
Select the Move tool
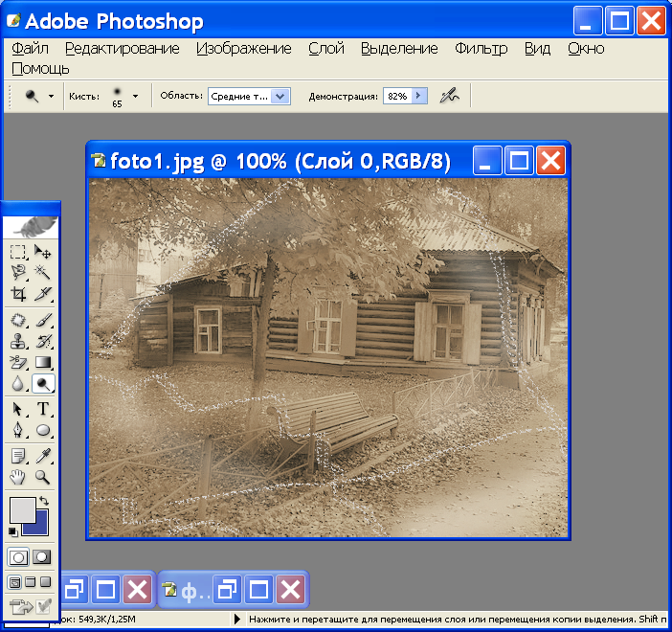point(43,252)
